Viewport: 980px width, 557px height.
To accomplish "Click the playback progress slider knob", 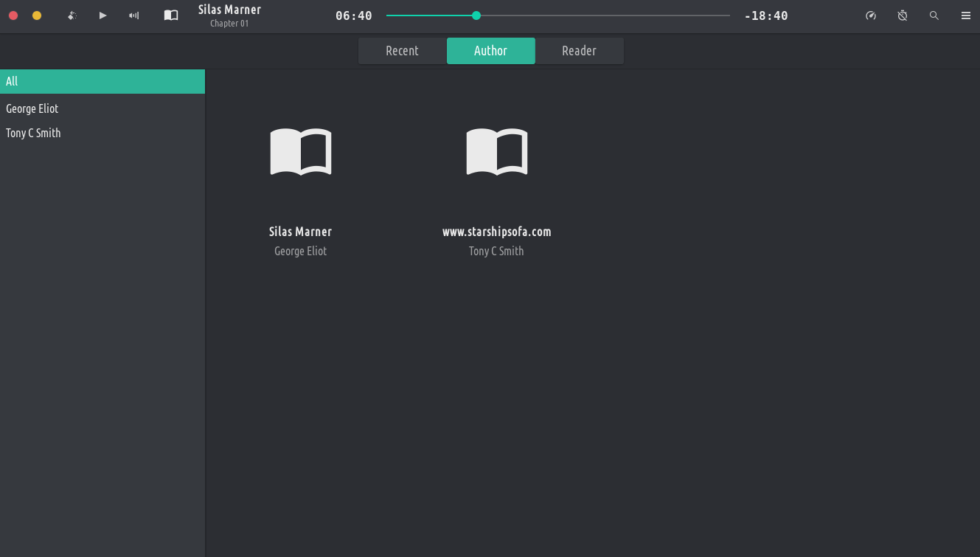I will tap(476, 15).
